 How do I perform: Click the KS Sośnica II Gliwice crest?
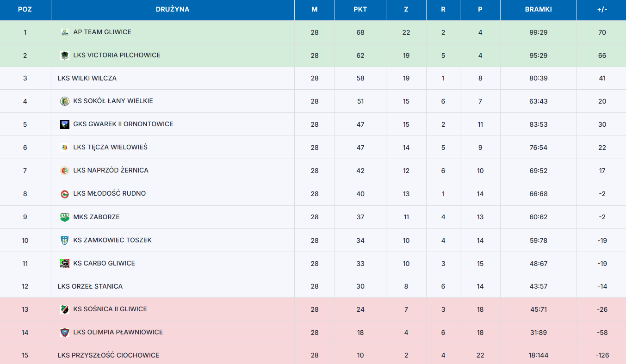point(65,309)
